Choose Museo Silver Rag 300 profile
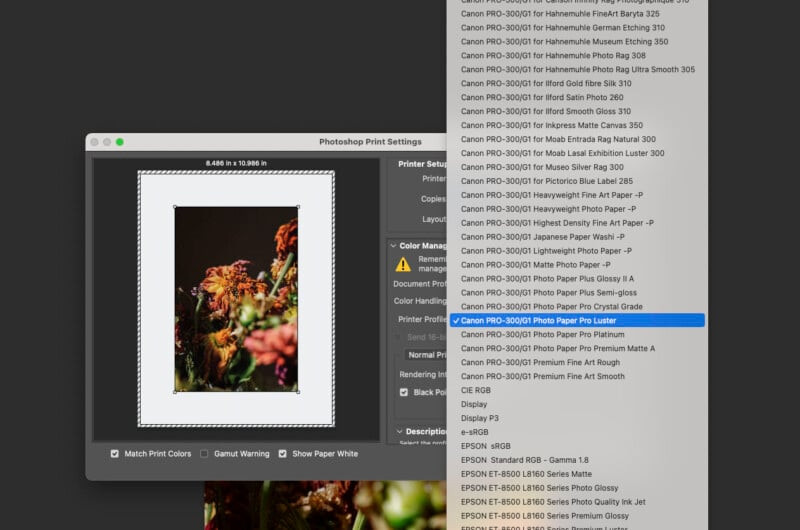Image resolution: width=800 pixels, height=530 pixels. click(x=577, y=167)
